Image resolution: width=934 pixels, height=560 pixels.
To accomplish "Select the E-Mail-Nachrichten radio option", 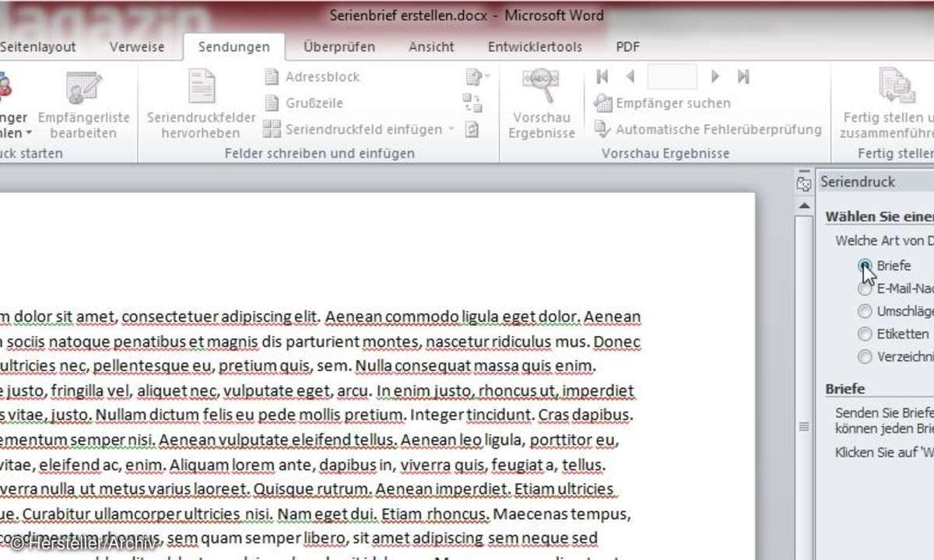I will click(x=865, y=289).
